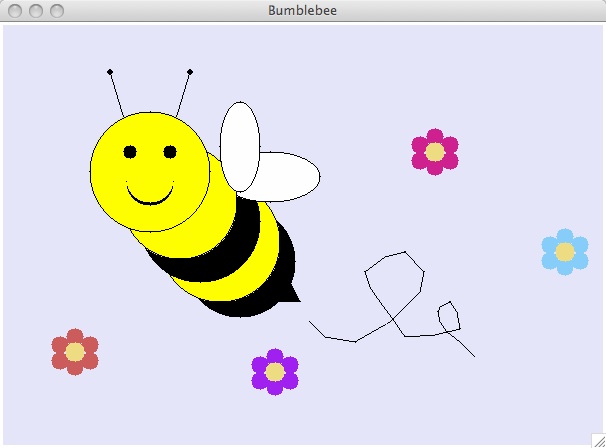Click the bee's right eye
This screenshot has height=448, width=606.
[x=170, y=152]
